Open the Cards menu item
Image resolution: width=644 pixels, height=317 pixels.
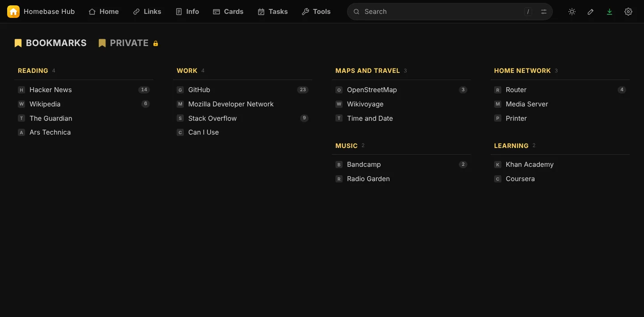228,12
